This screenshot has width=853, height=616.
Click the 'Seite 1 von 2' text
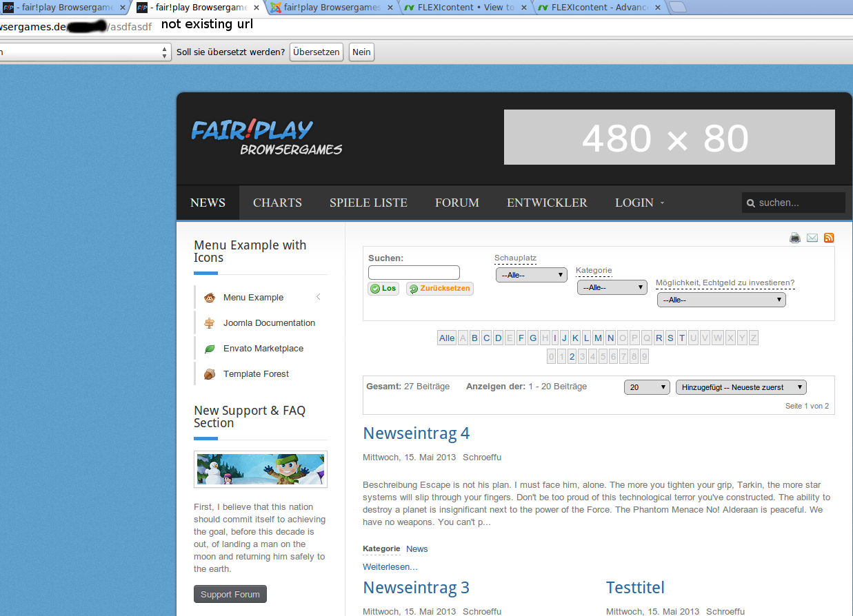click(807, 406)
